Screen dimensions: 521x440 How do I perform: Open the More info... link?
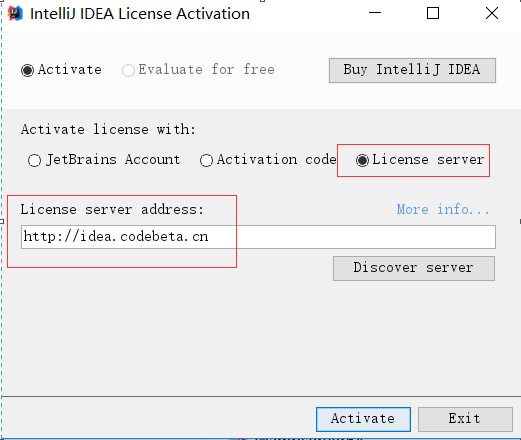pyautogui.click(x=443, y=209)
